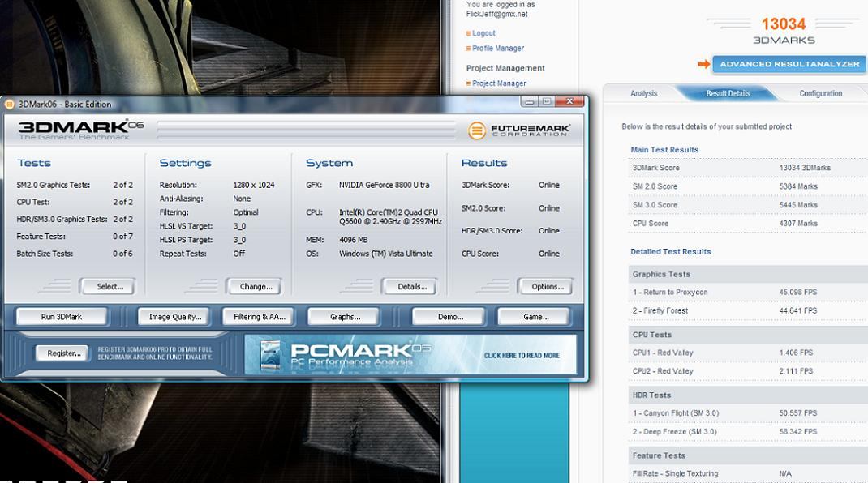The width and height of the screenshot is (868, 483).
Task: Click the '5384 Marks' SM 2.0 value
Action: 797,186
